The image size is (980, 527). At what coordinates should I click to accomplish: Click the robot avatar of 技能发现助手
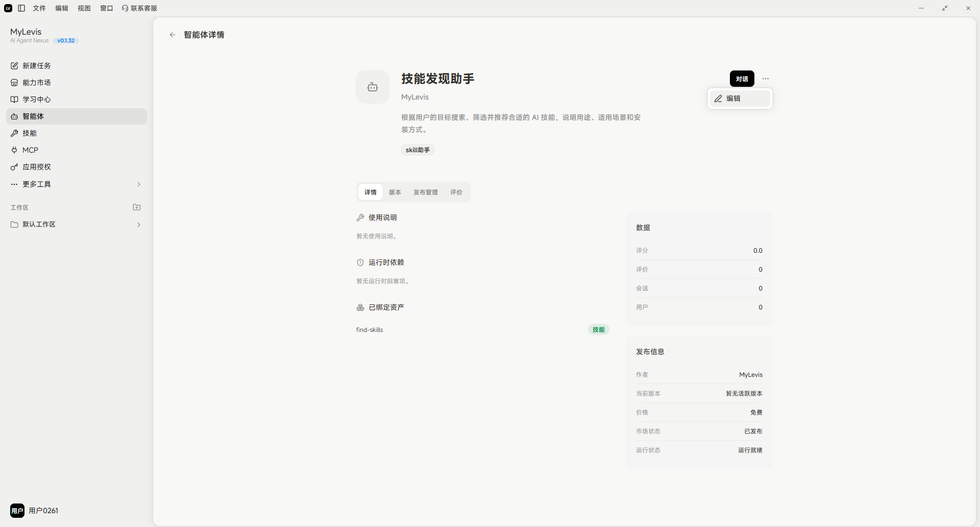point(373,87)
